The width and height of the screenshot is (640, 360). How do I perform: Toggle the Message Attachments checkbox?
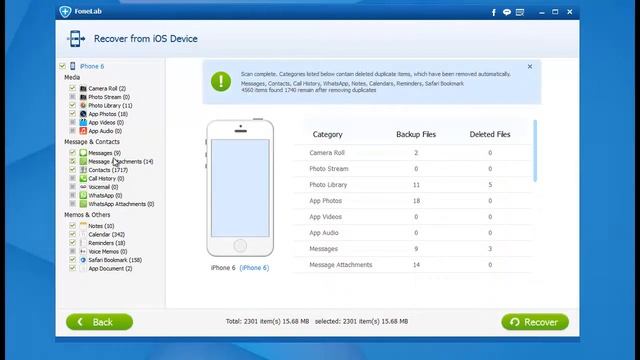[73, 161]
